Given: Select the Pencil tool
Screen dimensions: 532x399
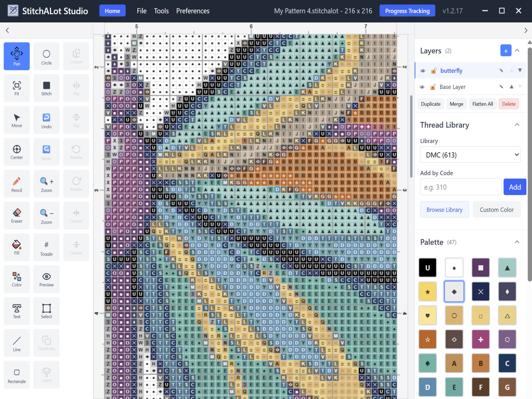Looking at the screenshot, I should 17,184.
